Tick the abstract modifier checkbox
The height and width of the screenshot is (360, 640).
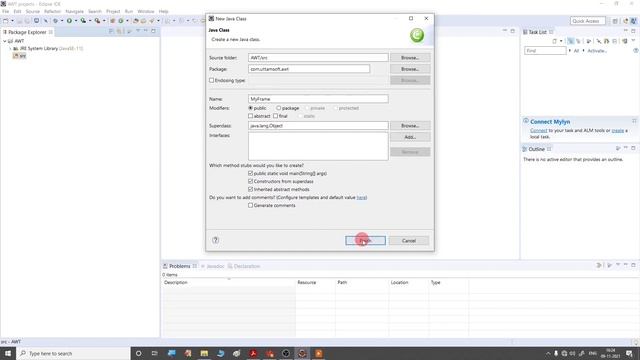pyautogui.click(x=251, y=116)
